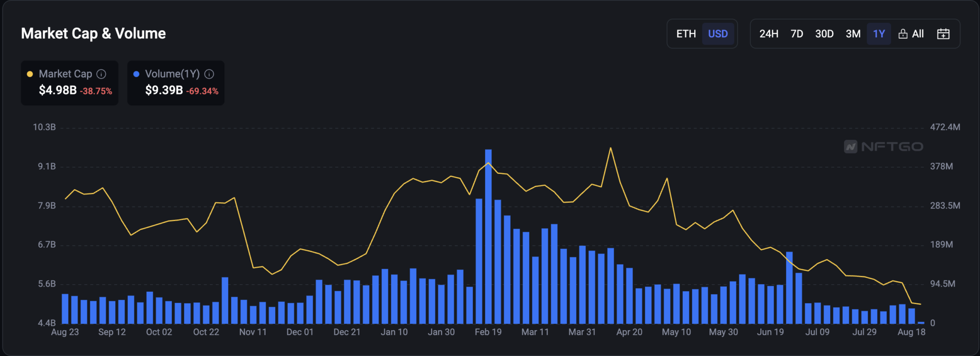This screenshot has height=356, width=980.
Task: Click the lock icon beside All
Action: [x=902, y=34]
